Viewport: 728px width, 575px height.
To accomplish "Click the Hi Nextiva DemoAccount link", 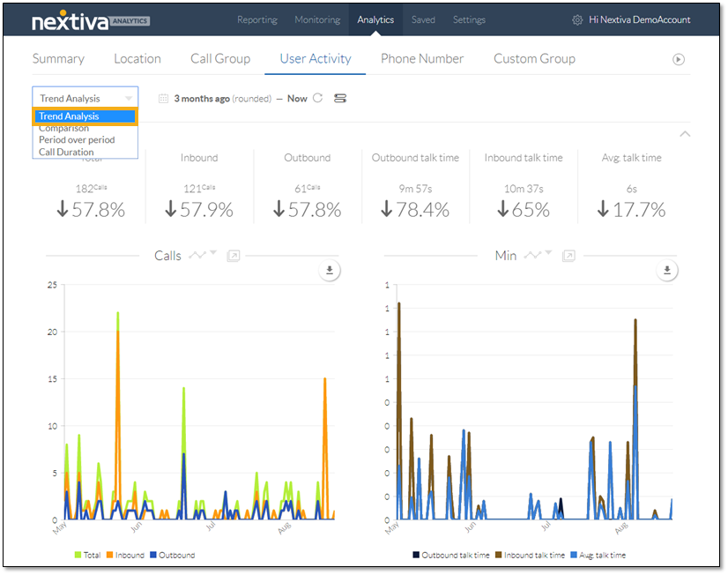I will (639, 20).
